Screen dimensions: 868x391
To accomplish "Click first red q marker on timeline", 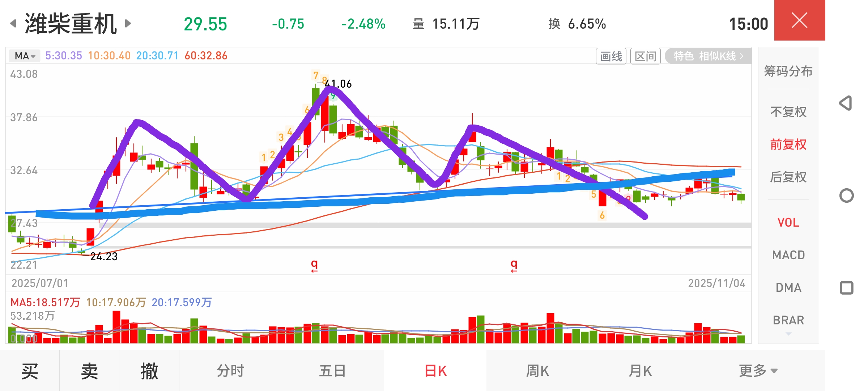I will click(314, 265).
